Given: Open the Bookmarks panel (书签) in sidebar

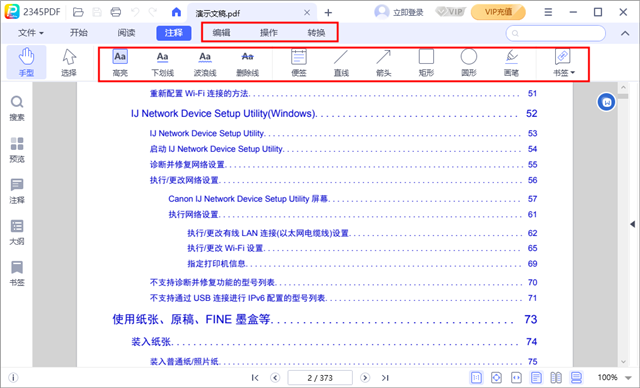Looking at the screenshot, I should [17, 273].
